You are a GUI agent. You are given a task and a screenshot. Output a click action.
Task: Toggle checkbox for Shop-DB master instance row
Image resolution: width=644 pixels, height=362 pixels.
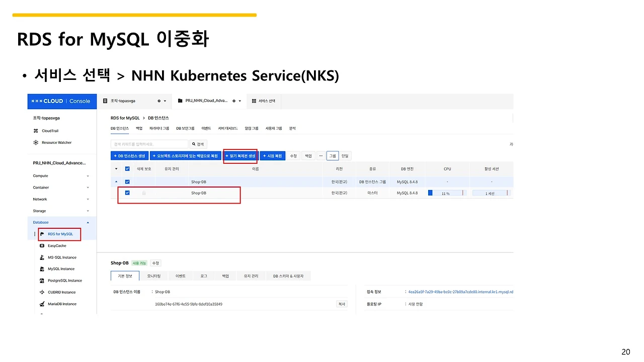click(127, 193)
